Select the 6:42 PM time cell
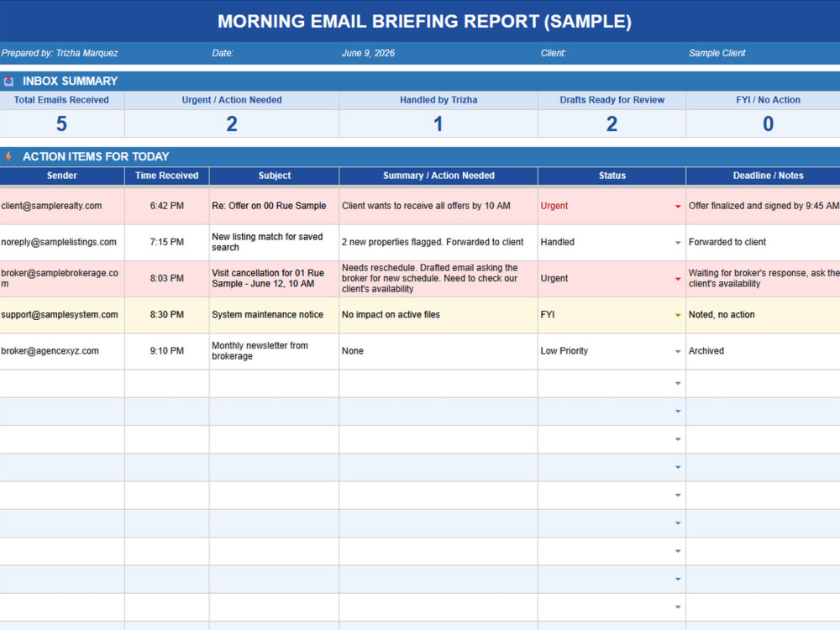This screenshot has height=630, width=840. pos(166,207)
